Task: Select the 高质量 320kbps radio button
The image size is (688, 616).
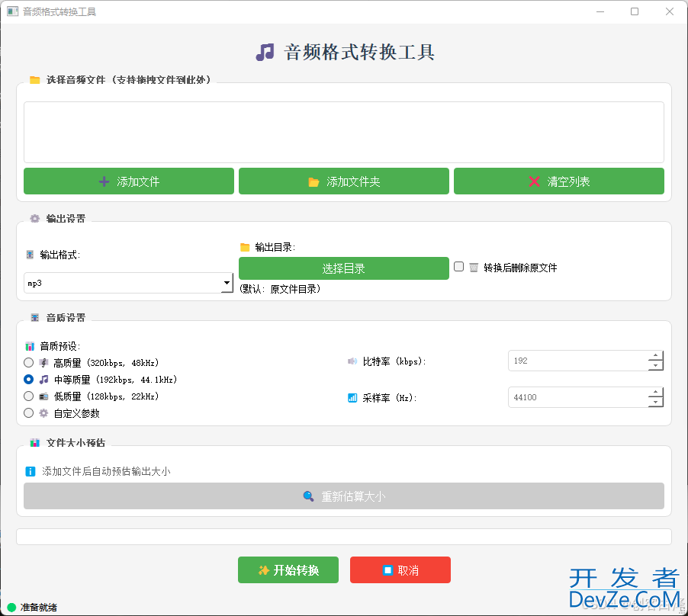Action: click(28, 363)
